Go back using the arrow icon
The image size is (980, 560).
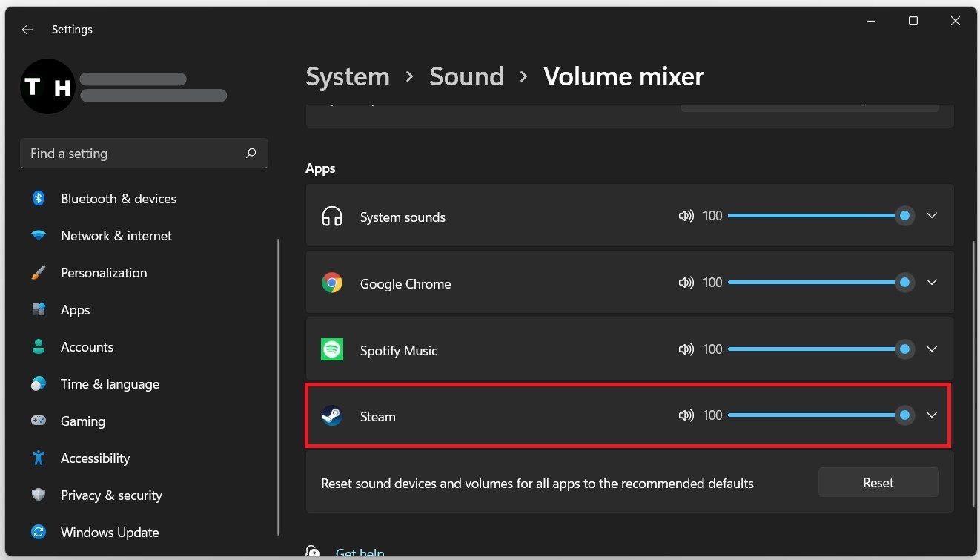coord(27,30)
